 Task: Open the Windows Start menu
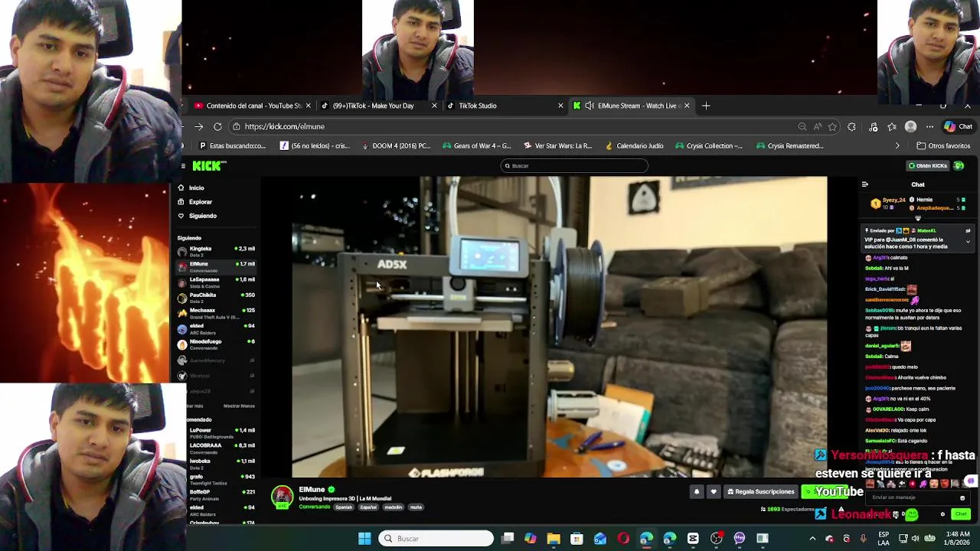point(364,539)
